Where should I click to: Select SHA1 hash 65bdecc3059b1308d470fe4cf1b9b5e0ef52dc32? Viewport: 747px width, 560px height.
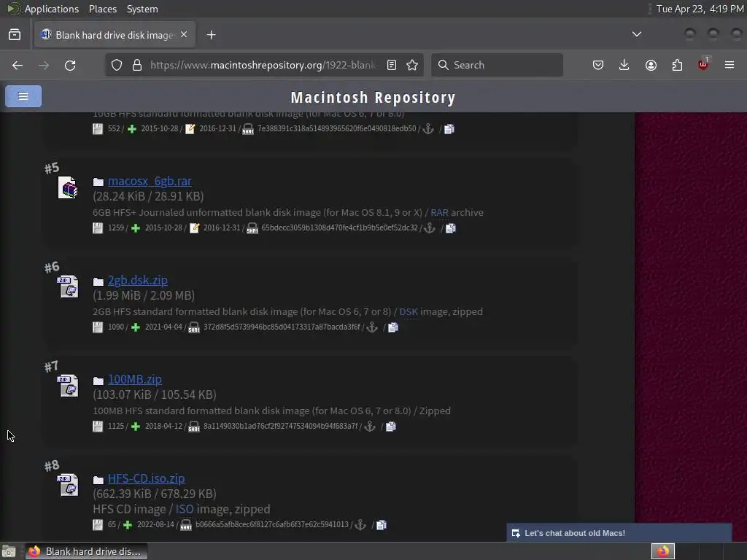[339, 227]
